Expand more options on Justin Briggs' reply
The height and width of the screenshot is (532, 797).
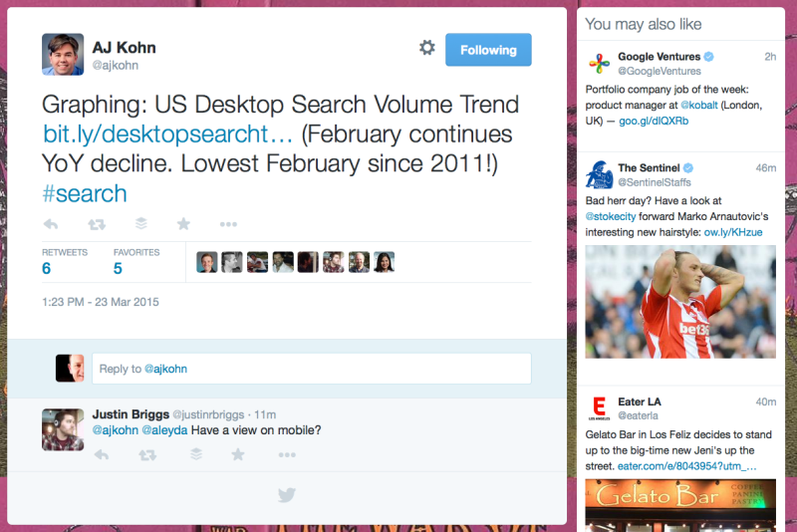(x=287, y=454)
